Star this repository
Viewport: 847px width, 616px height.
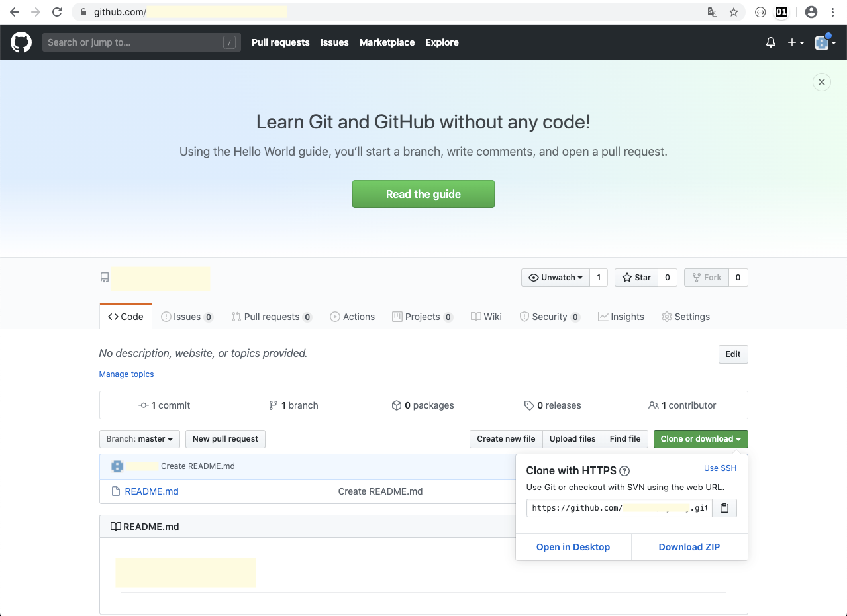[x=636, y=278]
